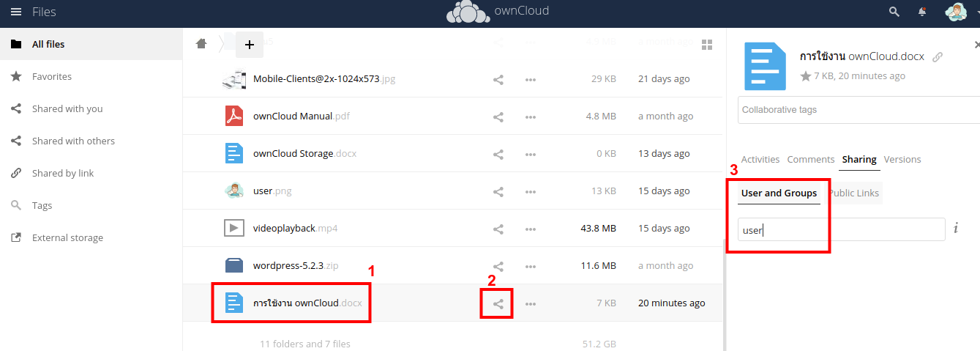Viewport: 980px width, 351px height.
Task: Open Shared with others in sidebar
Action: [x=73, y=141]
